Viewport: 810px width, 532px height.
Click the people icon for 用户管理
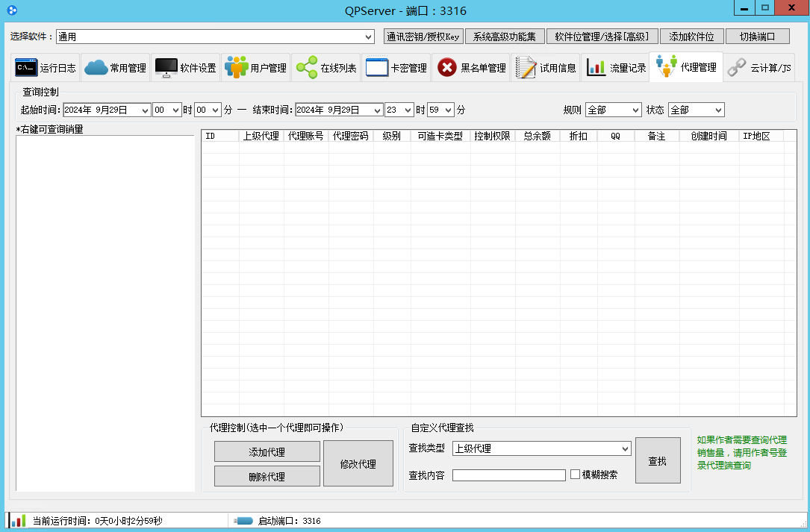pyautogui.click(x=236, y=68)
